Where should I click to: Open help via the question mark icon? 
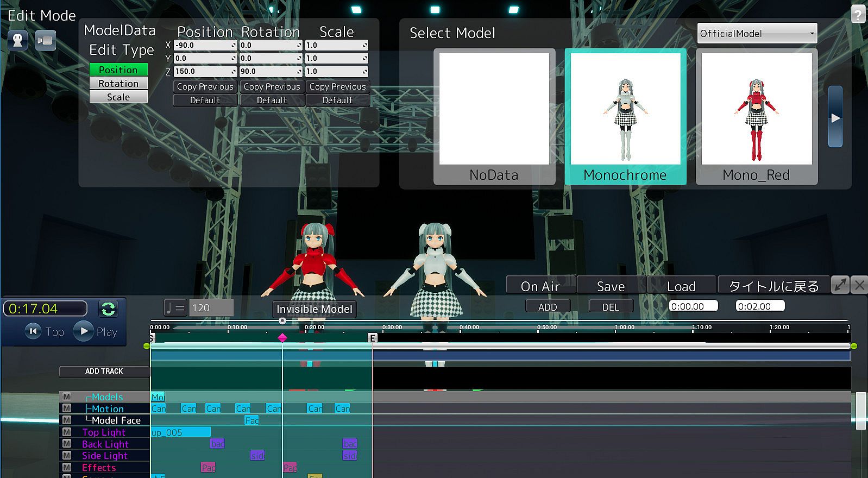click(x=858, y=15)
